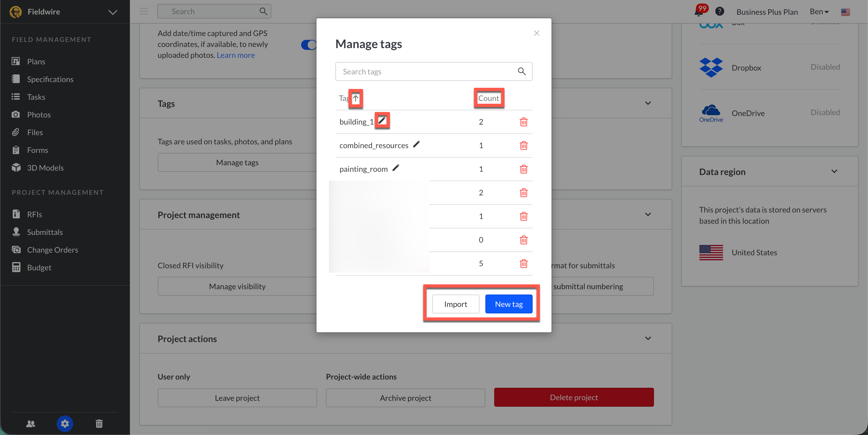Click the building_1 tag name
868x435 pixels.
point(357,122)
